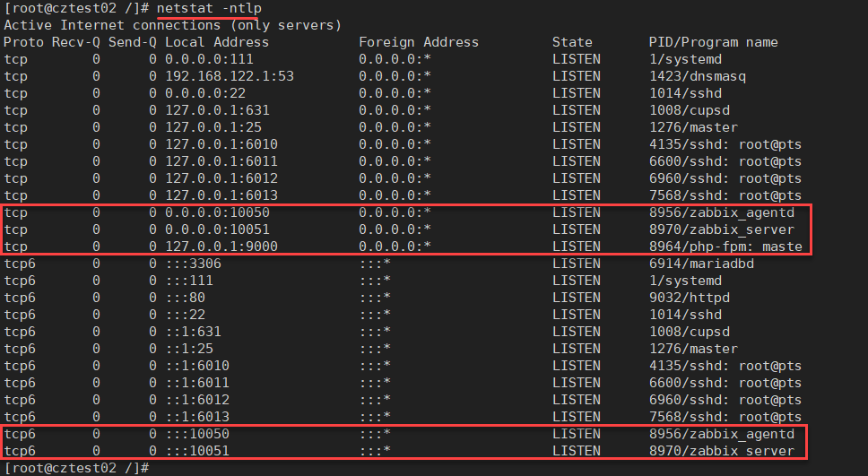Select 1008/cupsd in the 127.0.0.1:631 row

(x=690, y=110)
